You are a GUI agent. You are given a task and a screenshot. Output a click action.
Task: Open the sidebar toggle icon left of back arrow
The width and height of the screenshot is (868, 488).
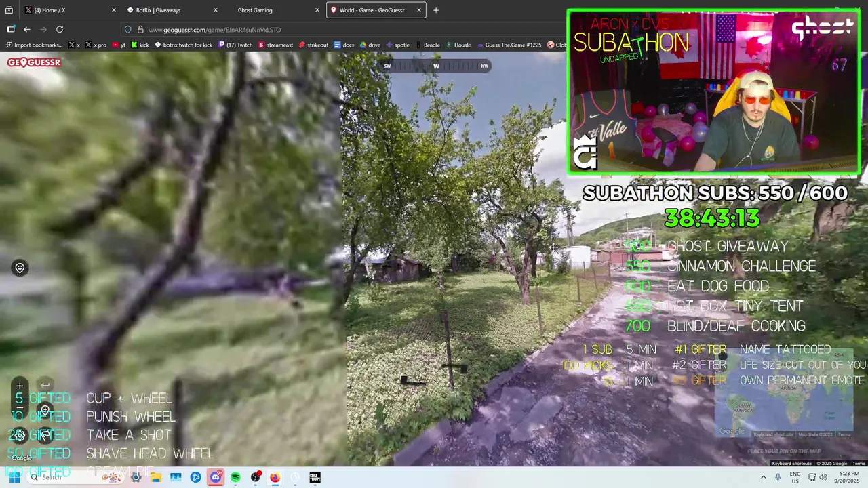(11, 29)
